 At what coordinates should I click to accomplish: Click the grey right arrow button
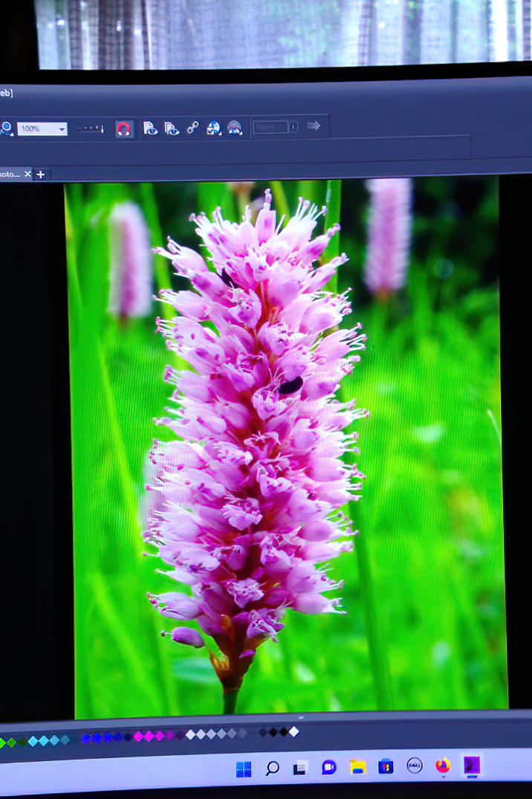click(314, 126)
